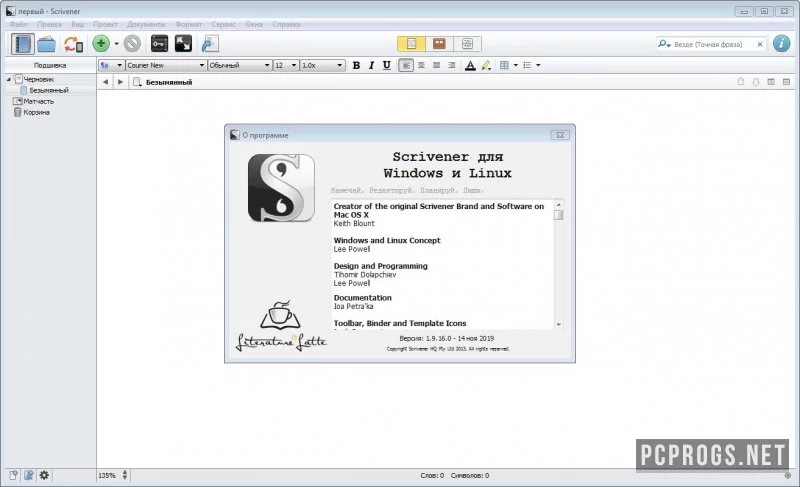
Task: Change the 135% zoom stepper
Action: (125, 475)
